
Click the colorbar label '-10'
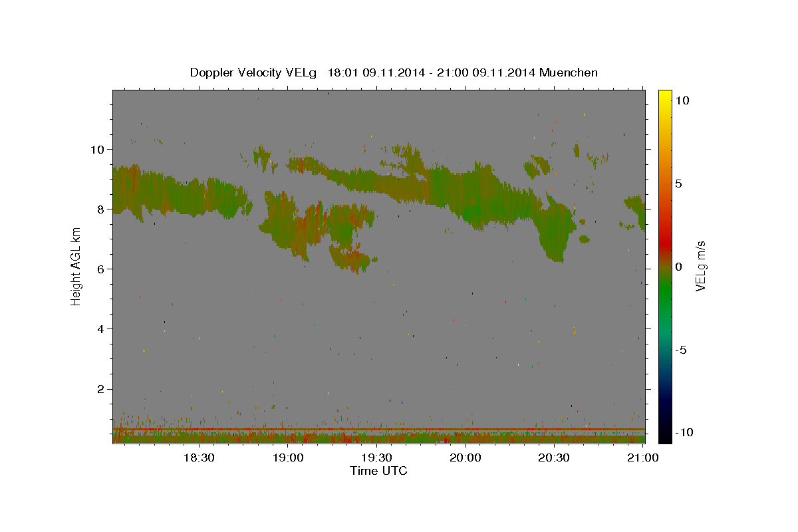coord(684,432)
